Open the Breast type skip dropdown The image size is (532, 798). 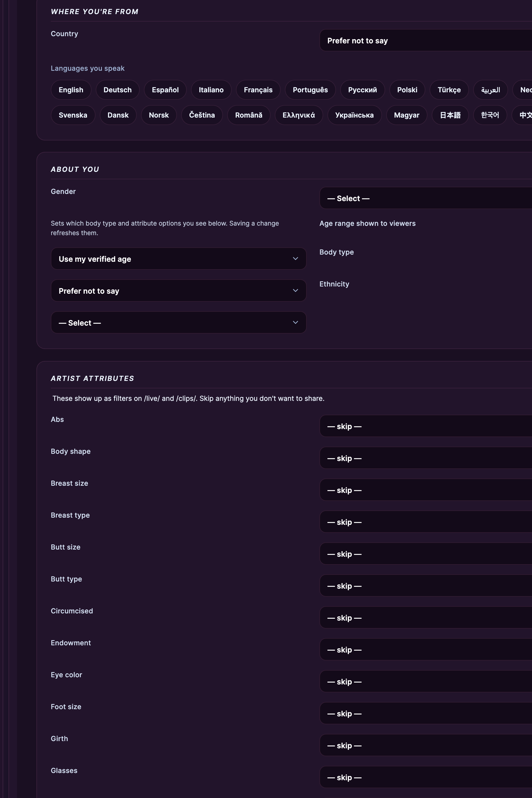tap(426, 522)
